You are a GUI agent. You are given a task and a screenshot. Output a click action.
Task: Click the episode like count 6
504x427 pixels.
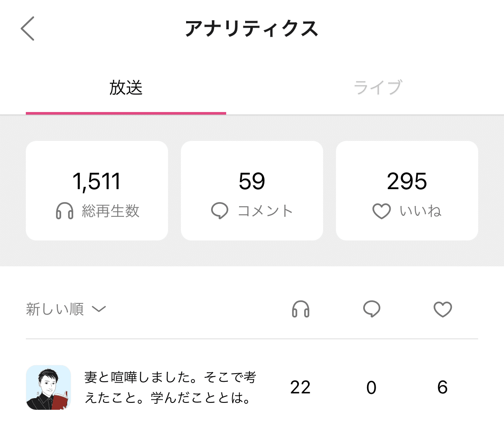tap(442, 388)
